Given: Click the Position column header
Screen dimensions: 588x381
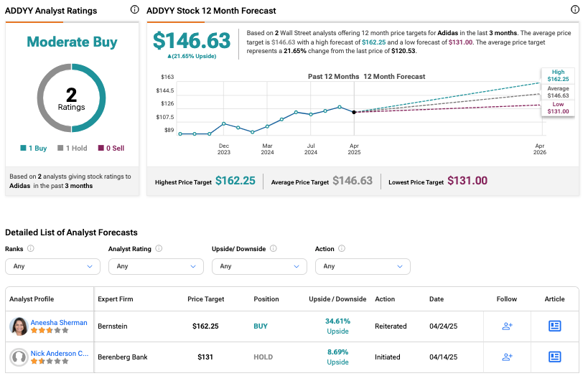Looking at the screenshot, I should click(x=266, y=299).
